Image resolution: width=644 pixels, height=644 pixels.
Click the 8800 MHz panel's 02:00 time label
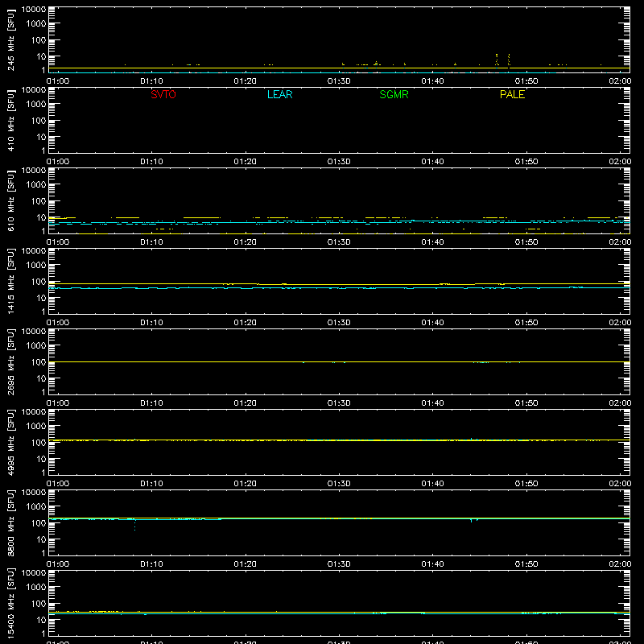620,564
